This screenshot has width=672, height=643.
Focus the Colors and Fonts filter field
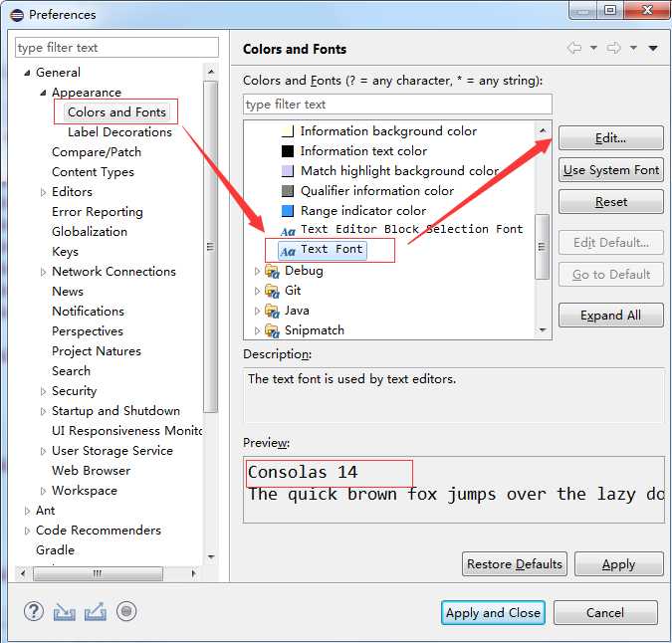point(397,105)
